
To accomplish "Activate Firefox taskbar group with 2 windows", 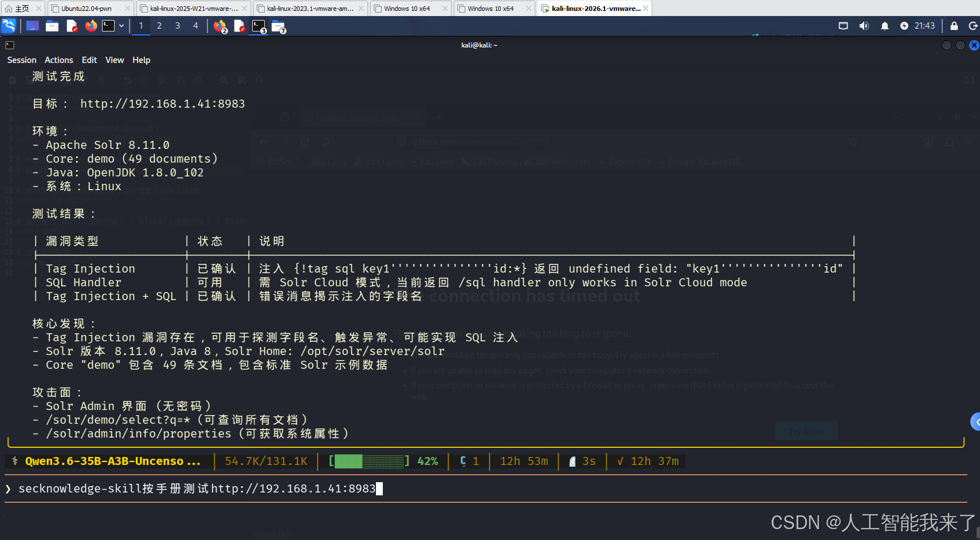I will tap(220, 26).
